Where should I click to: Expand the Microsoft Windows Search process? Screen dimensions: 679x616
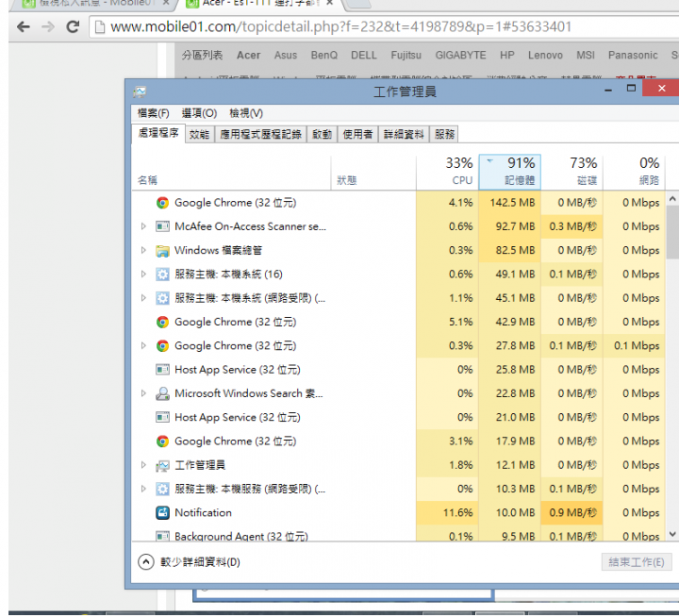point(143,393)
